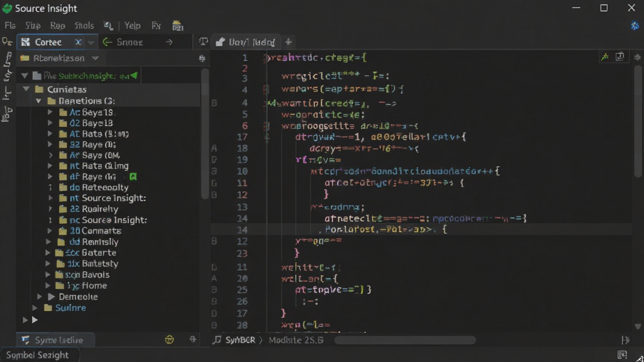644x362 pixels.
Task: Click the second left sidebar tool icon
Action: [8, 75]
